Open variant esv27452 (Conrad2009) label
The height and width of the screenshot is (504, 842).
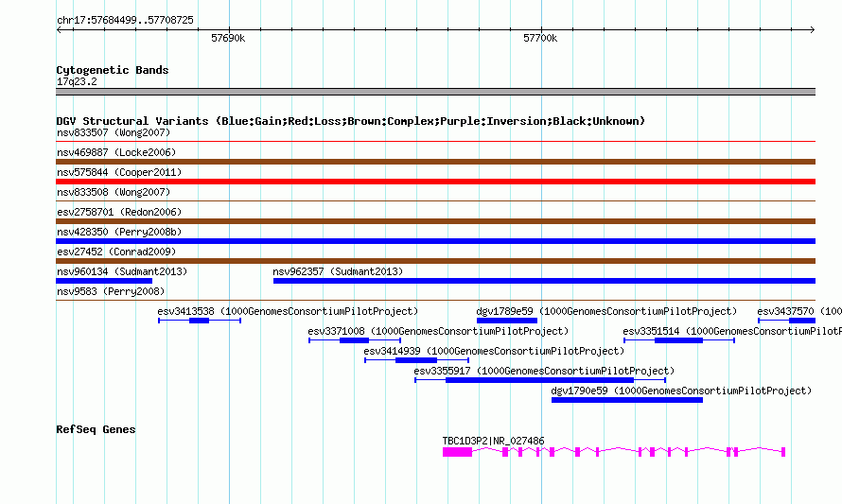(x=116, y=252)
